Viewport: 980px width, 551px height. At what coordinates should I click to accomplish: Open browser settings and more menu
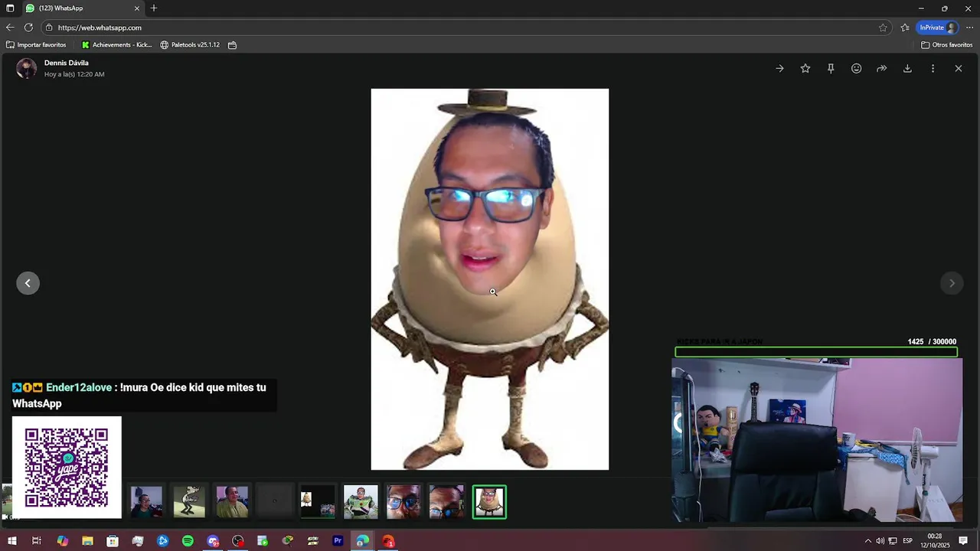pos(969,28)
